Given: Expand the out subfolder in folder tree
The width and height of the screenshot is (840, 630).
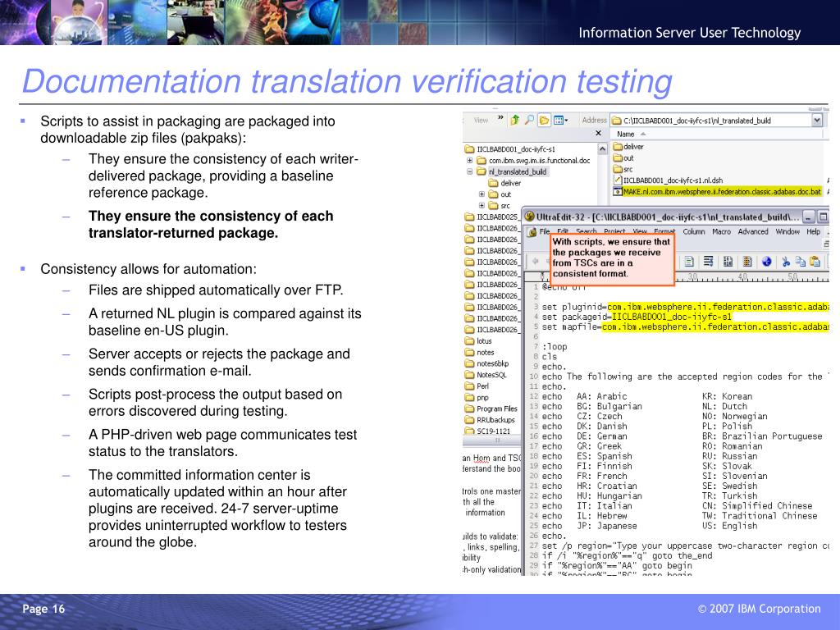Looking at the screenshot, I should [x=482, y=194].
